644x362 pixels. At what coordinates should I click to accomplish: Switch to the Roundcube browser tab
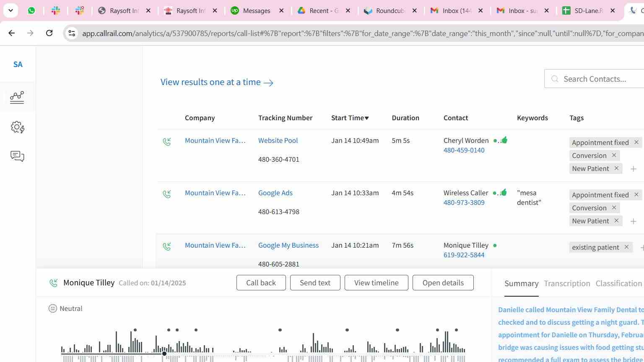coord(390,10)
